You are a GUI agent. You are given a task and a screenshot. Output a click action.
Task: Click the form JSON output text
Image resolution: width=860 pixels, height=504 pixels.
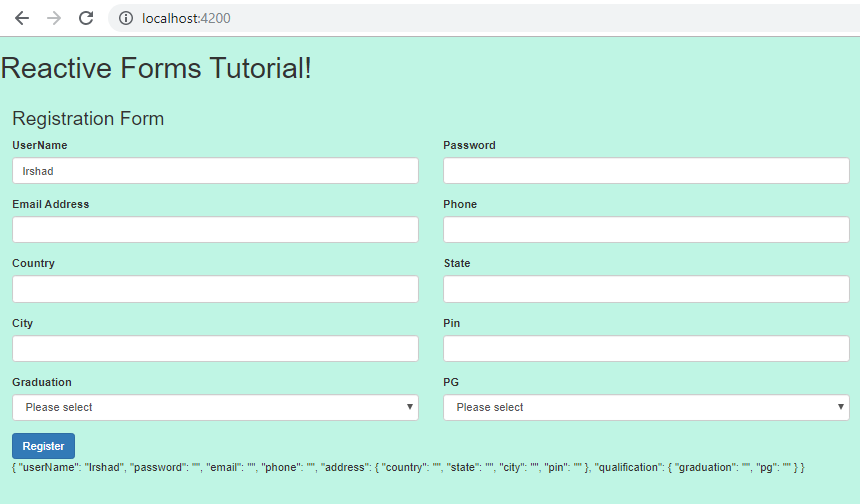tap(408, 467)
